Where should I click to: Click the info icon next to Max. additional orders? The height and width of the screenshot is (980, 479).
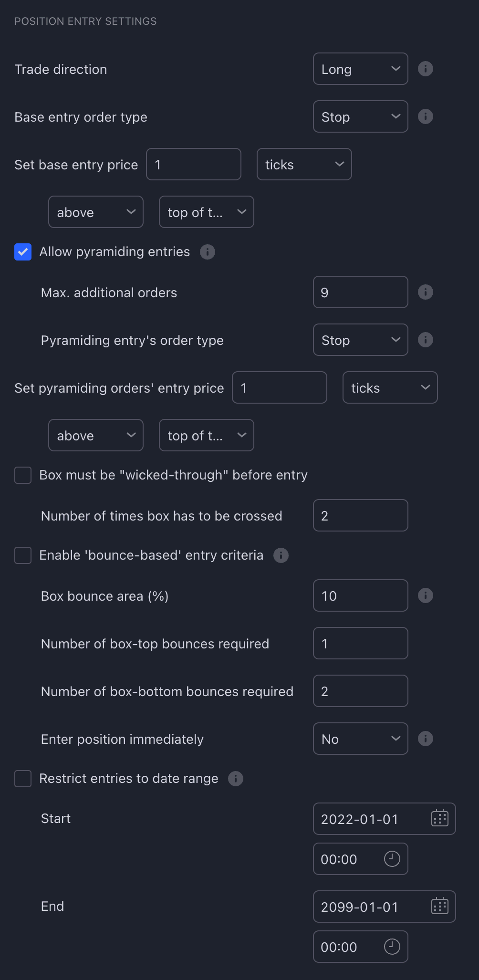pos(425,292)
